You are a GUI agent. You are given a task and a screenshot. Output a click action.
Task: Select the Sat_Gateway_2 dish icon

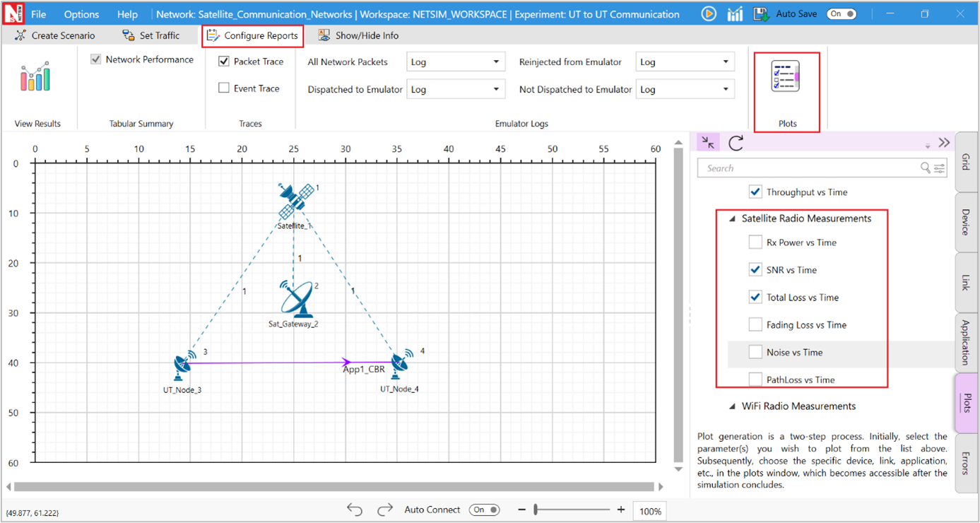click(x=297, y=300)
